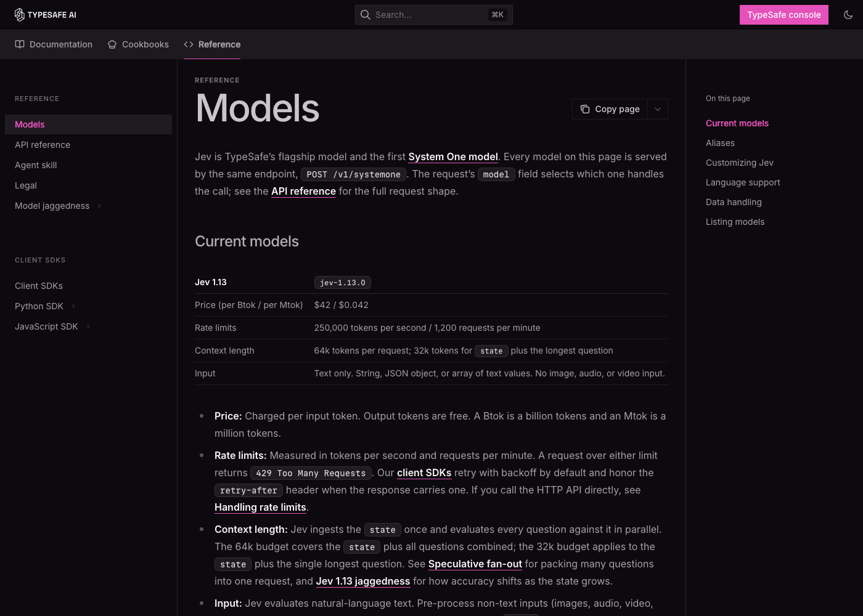Click the copy icon in Copy page

pyautogui.click(x=585, y=109)
